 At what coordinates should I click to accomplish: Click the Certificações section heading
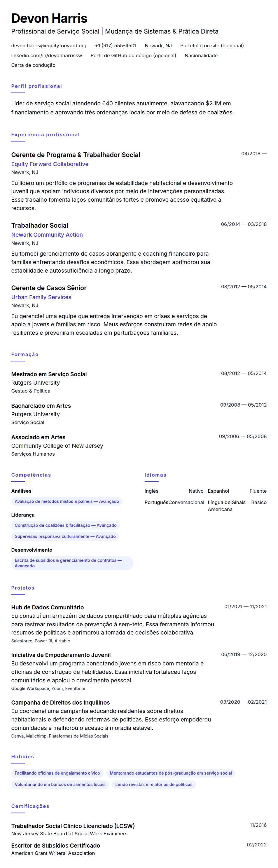point(30,806)
